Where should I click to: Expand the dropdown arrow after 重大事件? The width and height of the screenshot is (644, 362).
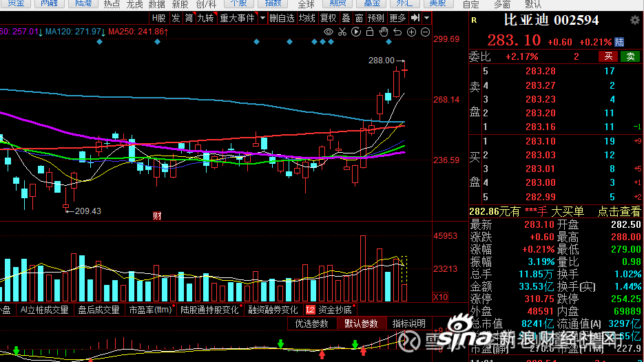(262, 18)
